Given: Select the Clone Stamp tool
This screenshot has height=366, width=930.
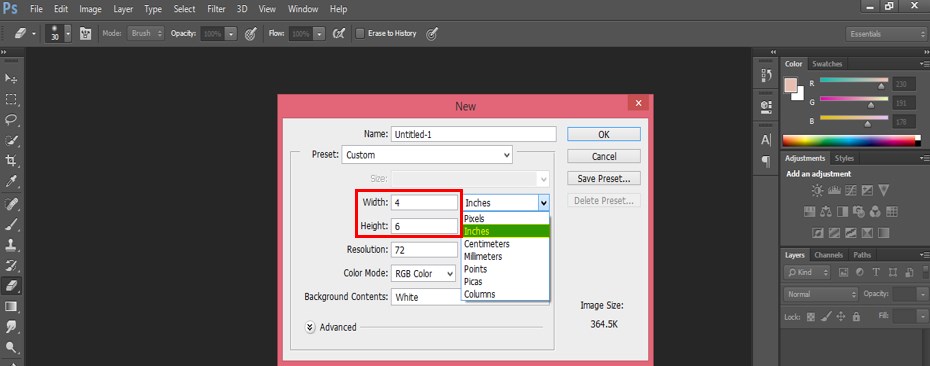Looking at the screenshot, I should pyautogui.click(x=11, y=245).
